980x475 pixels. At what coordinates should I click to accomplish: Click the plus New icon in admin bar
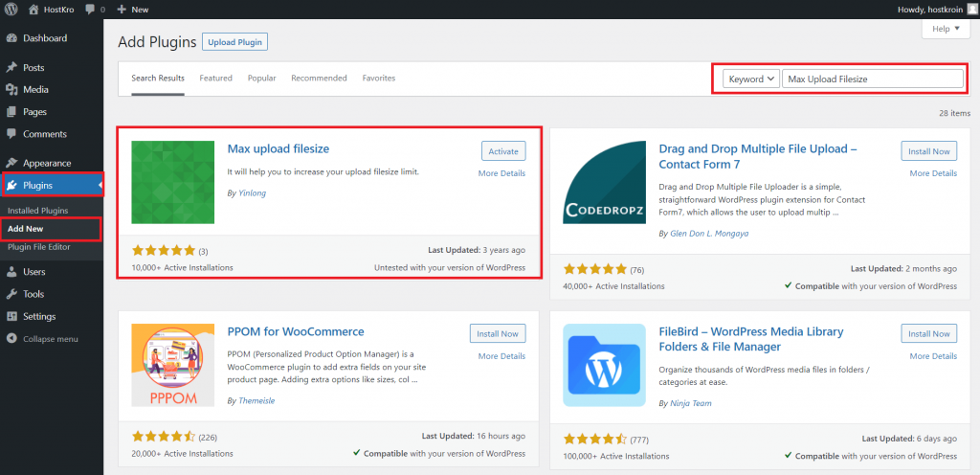point(122,10)
